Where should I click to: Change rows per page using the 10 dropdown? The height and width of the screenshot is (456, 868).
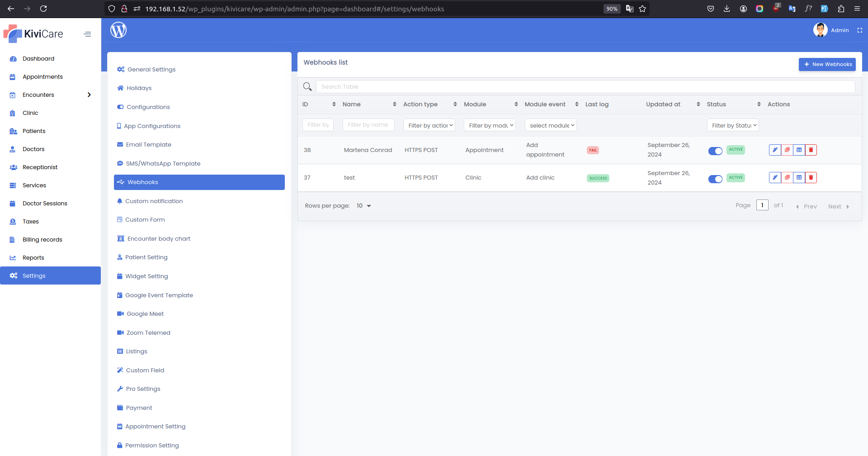click(363, 205)
